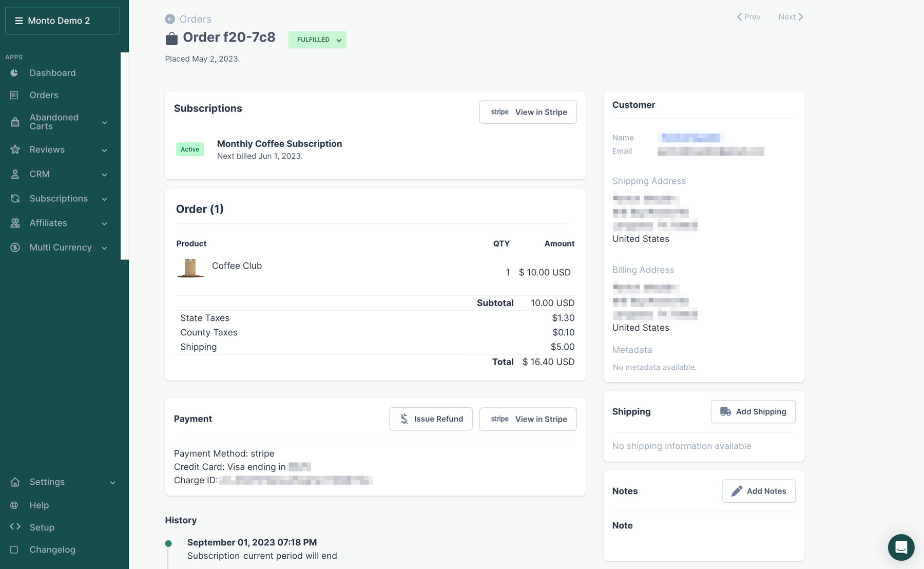Expand the CRM chevron
The image size is (924, 569).
click(x=105, y=175)
